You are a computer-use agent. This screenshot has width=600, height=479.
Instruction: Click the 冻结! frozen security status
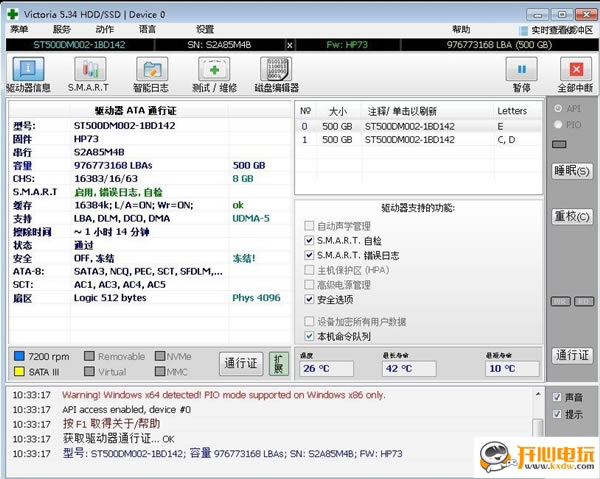[x=244, y=258]
